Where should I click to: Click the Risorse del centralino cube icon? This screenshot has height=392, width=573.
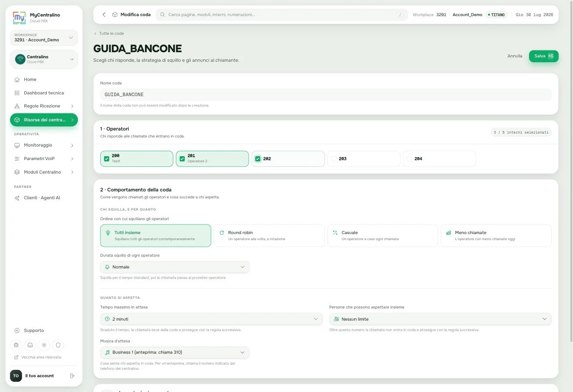17,120
